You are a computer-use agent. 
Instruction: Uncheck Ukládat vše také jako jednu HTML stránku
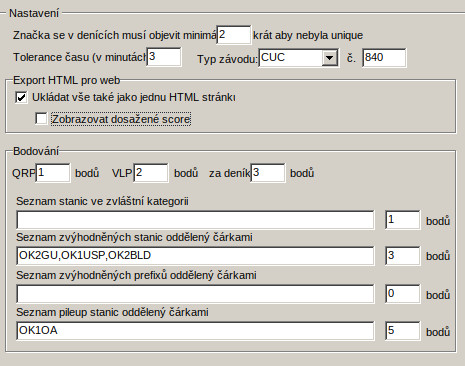point(21,98)
